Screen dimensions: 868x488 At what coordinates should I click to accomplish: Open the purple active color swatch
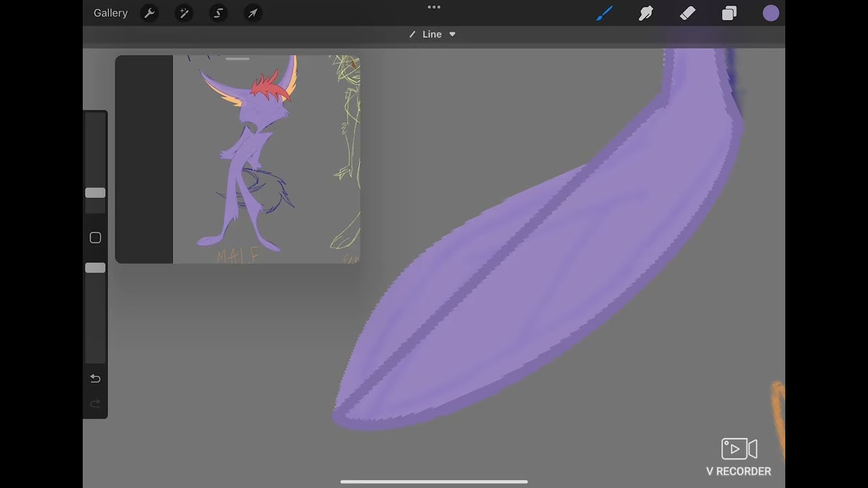click(771, 13)
